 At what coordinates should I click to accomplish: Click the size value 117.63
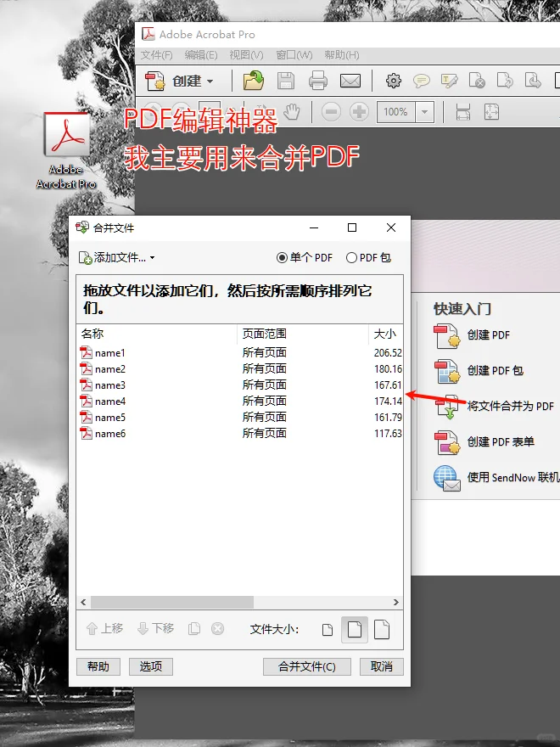[x=388, y=434]
